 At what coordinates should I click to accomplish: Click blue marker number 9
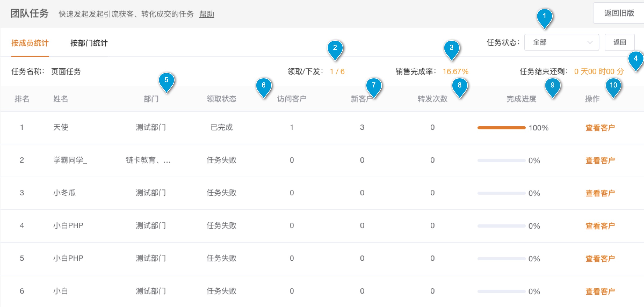[x=552, y=86]
